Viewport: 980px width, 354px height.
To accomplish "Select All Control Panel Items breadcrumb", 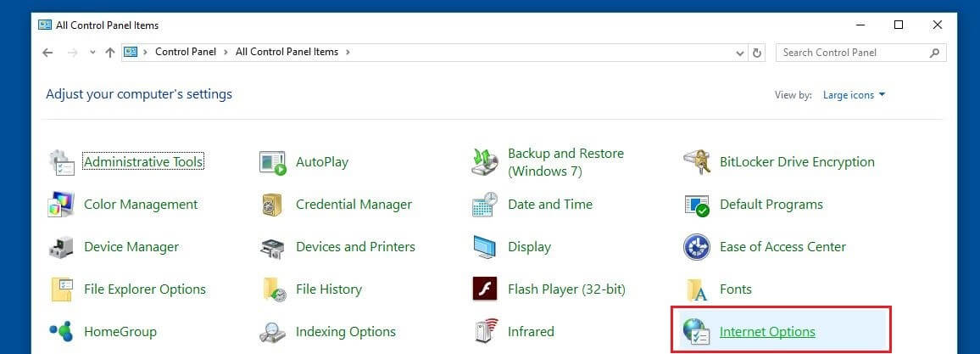I will point(287,53).
